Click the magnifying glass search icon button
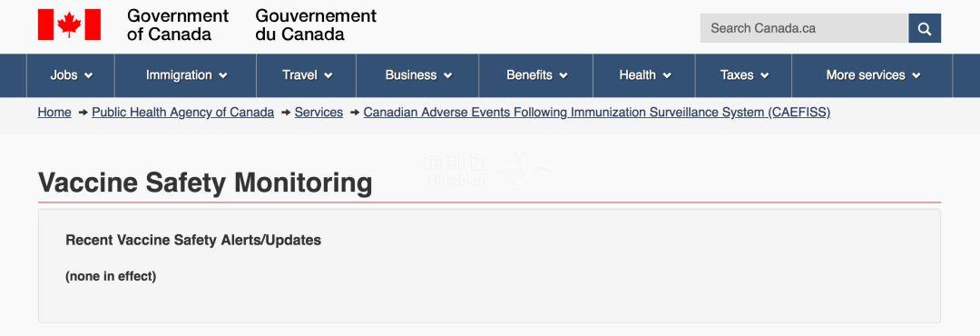 925,28
